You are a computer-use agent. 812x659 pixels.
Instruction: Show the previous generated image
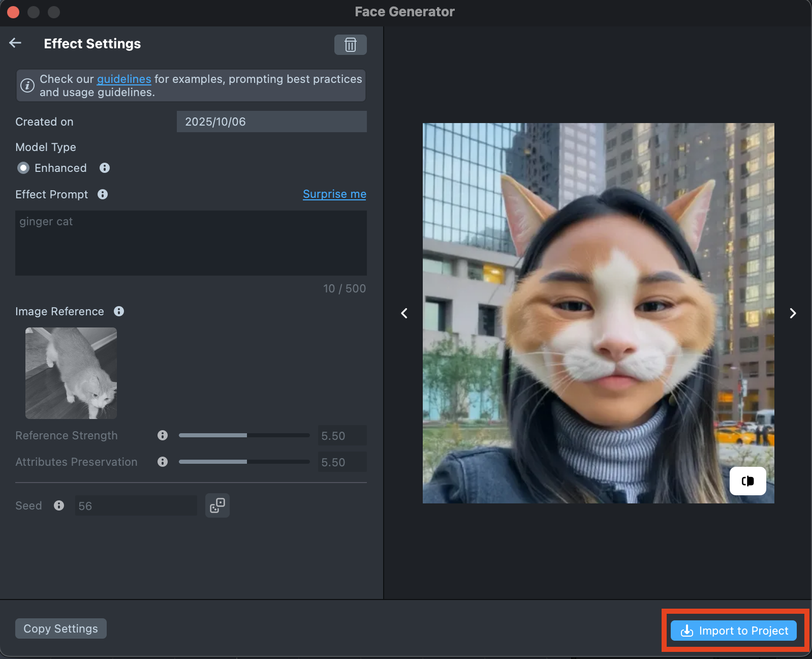404,313
